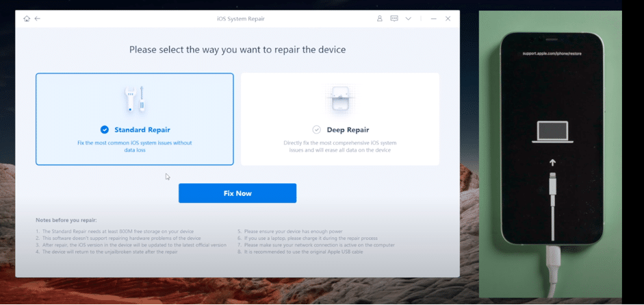Click the support.apple.com/iphone/restore text on phone
Screen dimensions: 644x305
[x=552, y=53]
